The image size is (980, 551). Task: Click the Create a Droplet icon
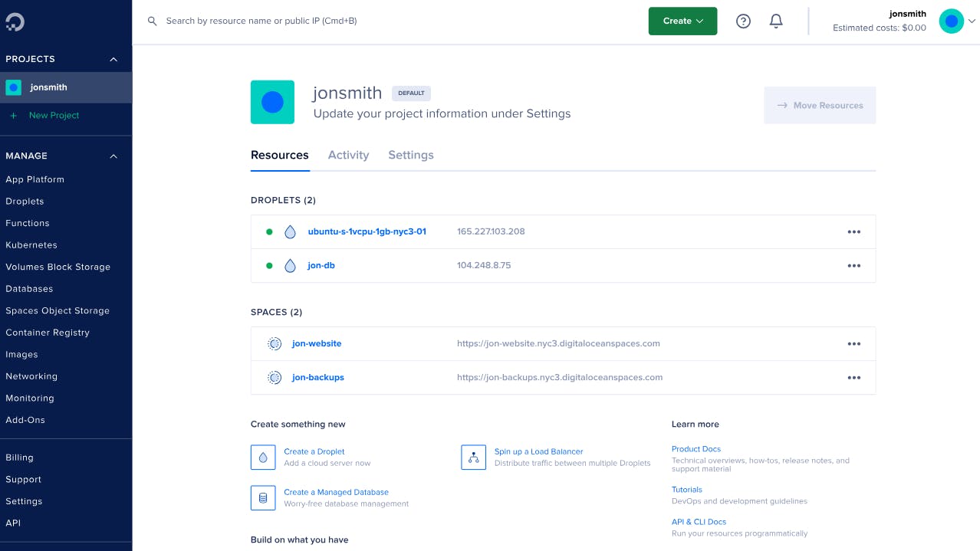263,458
